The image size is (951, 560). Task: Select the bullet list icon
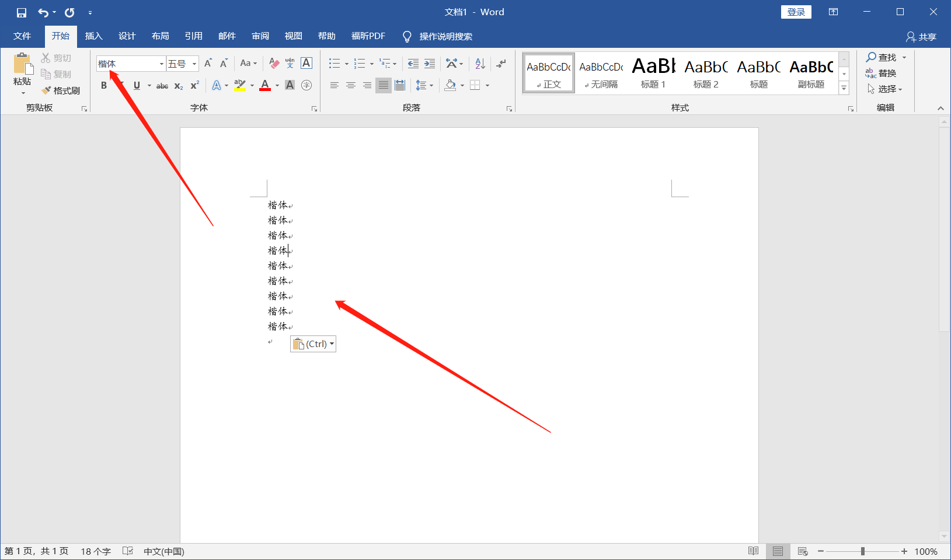click(335, 64)
